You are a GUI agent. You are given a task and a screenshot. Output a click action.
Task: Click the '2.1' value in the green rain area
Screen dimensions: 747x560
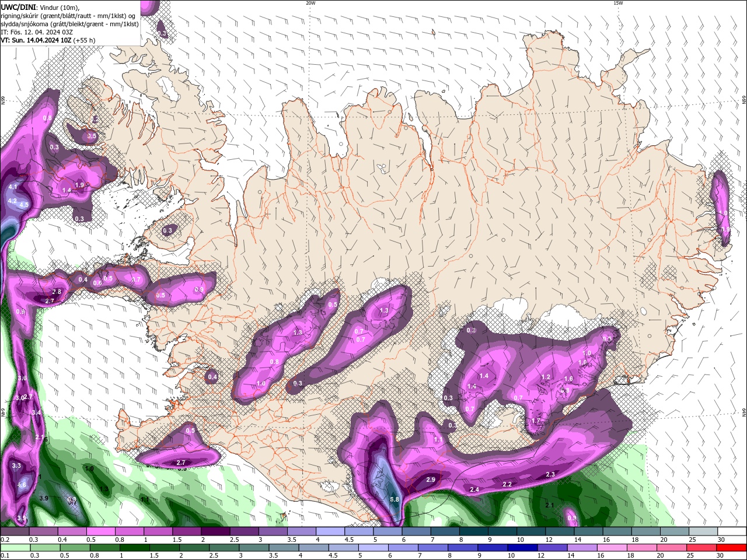click(x=549, y=505)
